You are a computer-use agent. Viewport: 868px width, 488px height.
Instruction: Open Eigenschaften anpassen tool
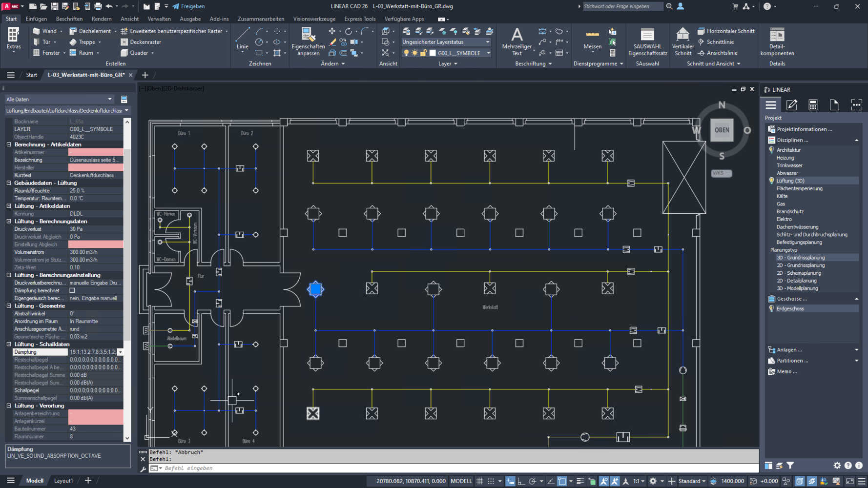coord(308,41)
